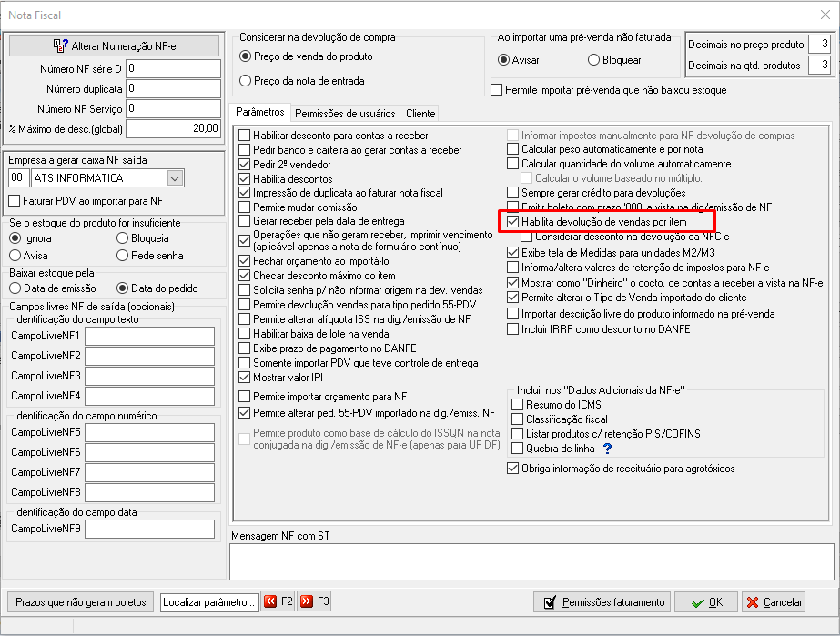
Task: Click the CampoLivreNF9 date field
Action: pos(149,529)
